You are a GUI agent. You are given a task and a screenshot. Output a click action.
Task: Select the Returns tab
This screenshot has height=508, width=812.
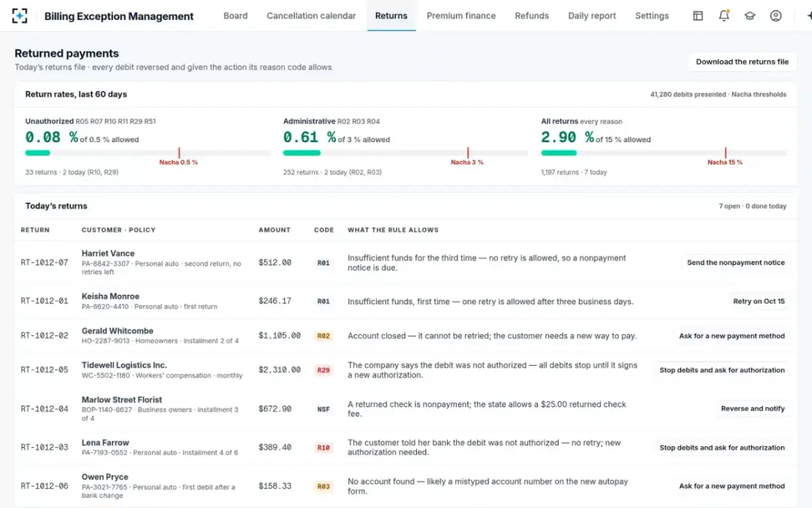[391, 16]
